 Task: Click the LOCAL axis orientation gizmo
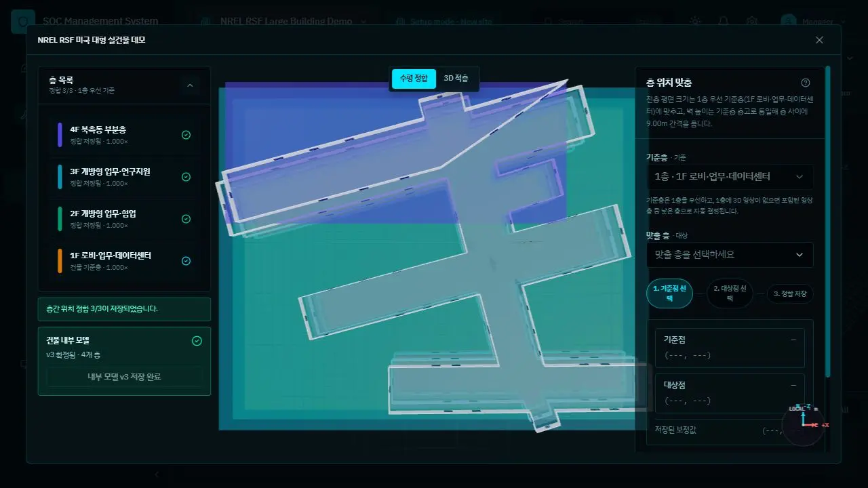804,424
